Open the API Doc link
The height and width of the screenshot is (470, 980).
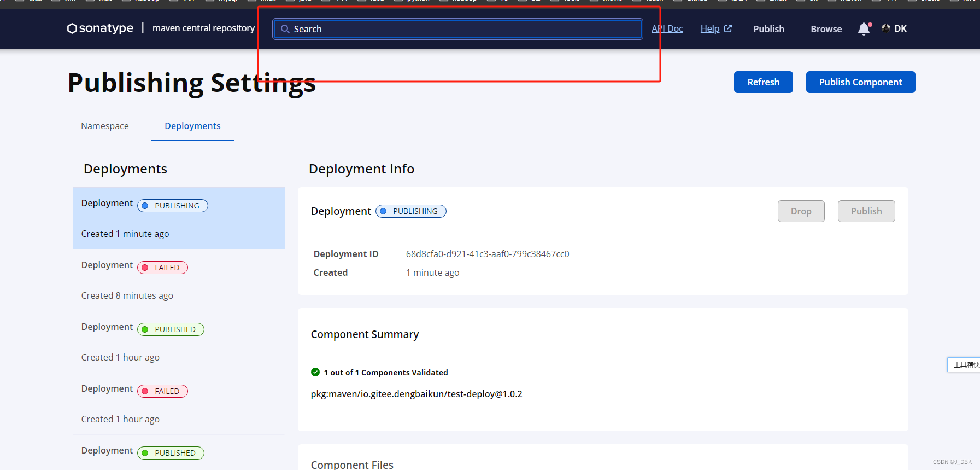pyautogui.click(x=667, y=28)
